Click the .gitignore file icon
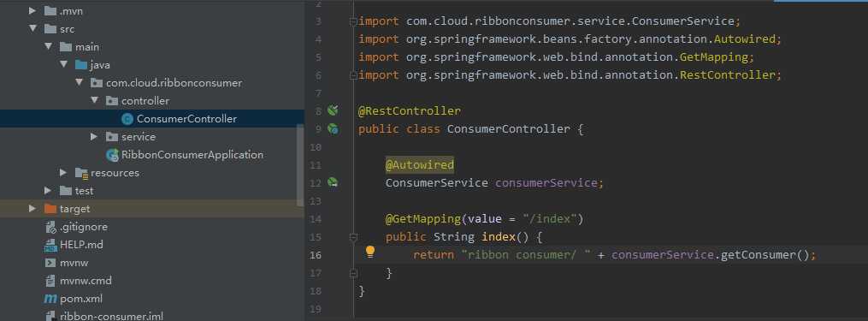The width and height of the screenshot is (868, 321). (51, 227)
